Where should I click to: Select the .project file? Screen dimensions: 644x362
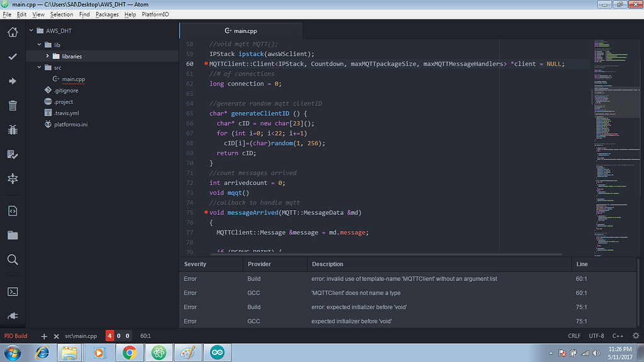coord(64,101)
